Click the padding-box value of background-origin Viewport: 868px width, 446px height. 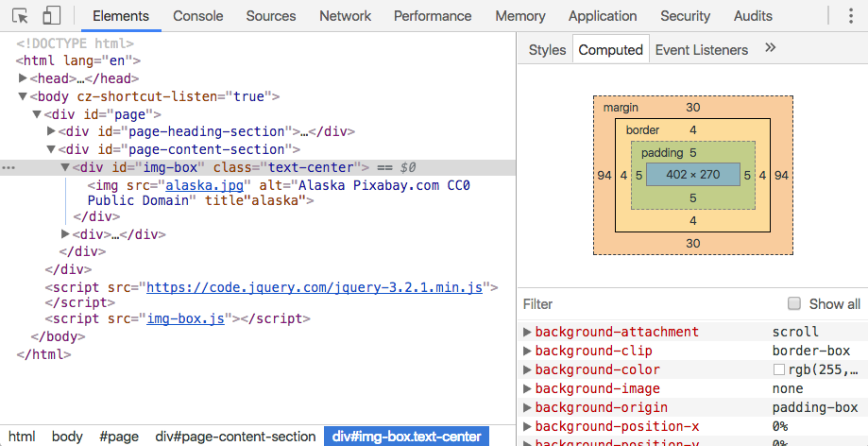click(x=815, y=408)
